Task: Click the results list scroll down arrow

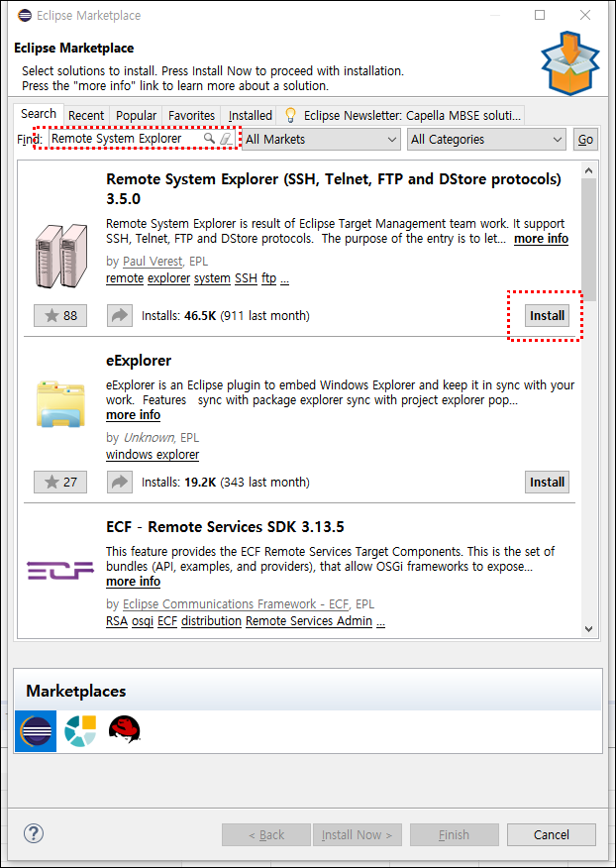Action: [588, 629]
